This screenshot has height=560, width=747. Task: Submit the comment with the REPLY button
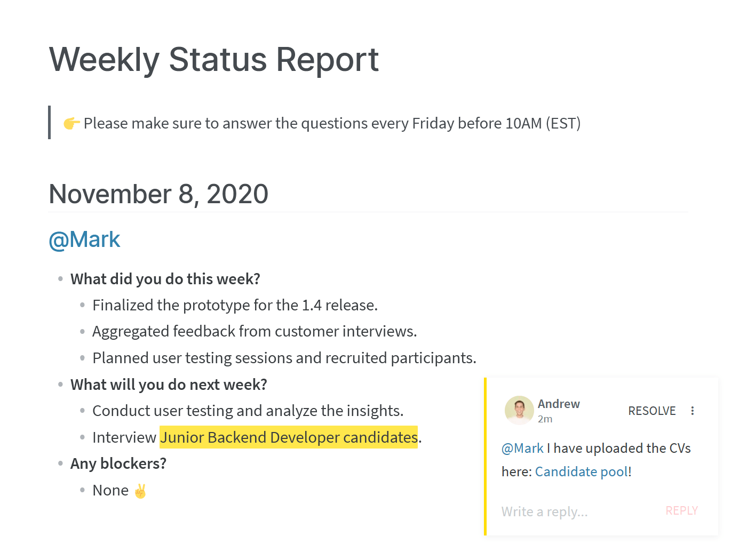pyautogui.click(x=681, y=510)
